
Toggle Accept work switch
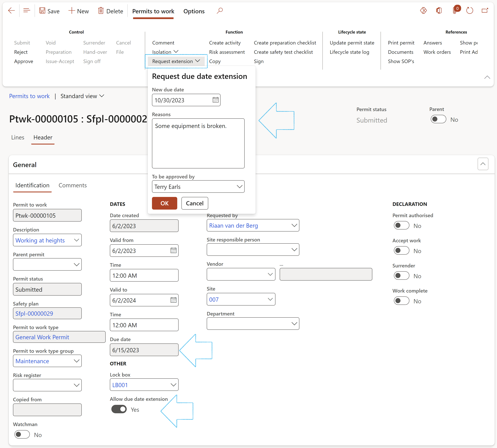401,251
